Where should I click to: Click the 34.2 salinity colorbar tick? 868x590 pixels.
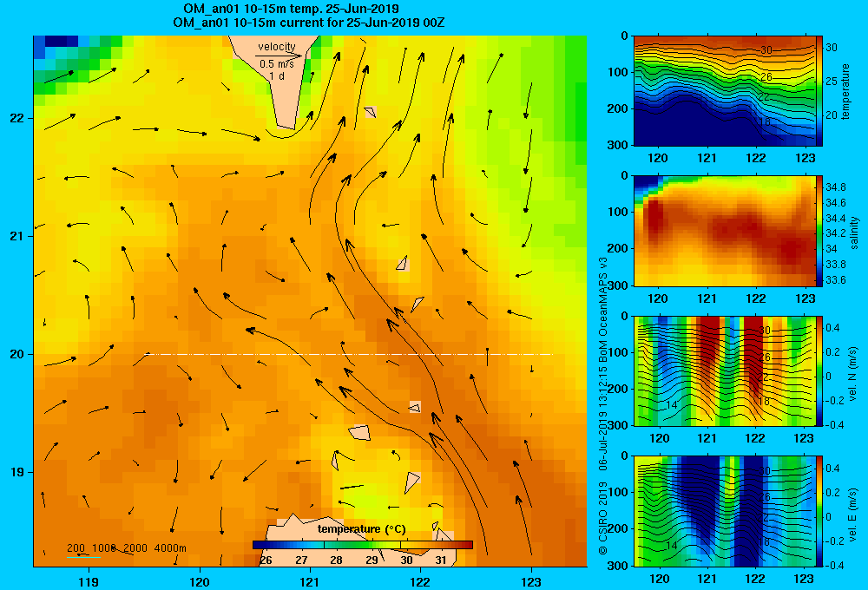tap(835, 233)
